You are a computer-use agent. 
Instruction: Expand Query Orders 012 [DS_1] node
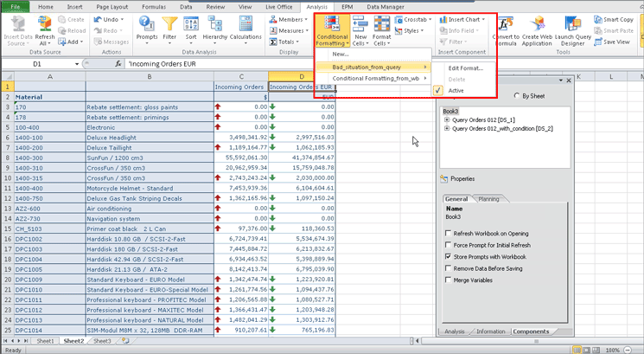coord(446,119)
